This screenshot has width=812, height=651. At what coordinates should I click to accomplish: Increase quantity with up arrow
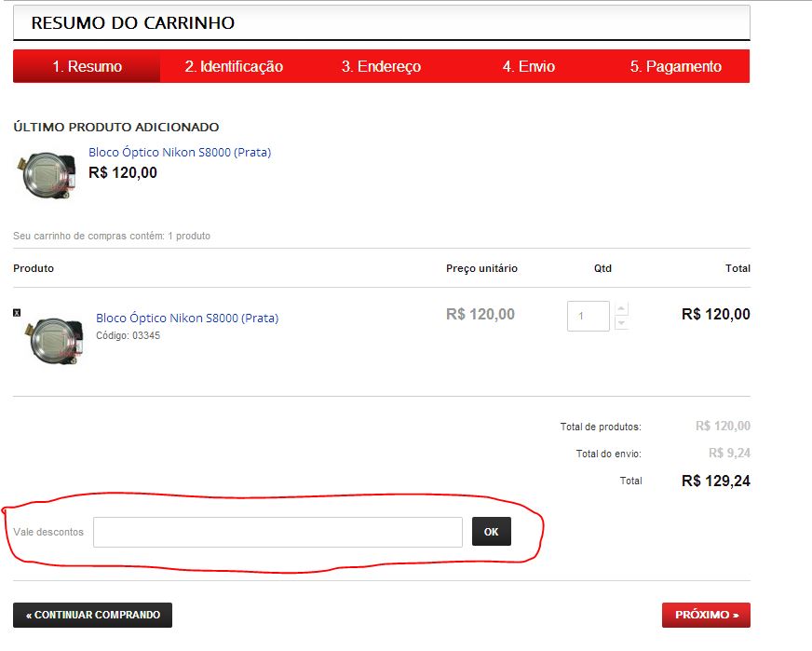pyautogui.click(x=621, y=308)
